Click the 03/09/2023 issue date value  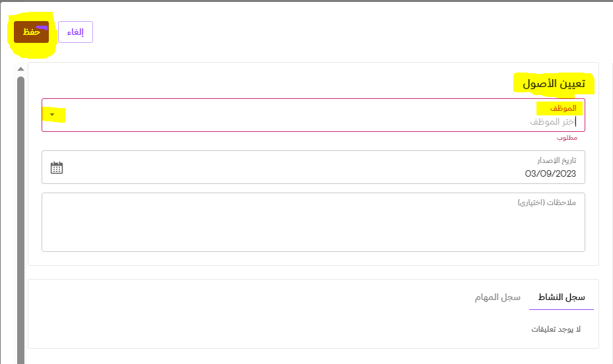[550, 174]
